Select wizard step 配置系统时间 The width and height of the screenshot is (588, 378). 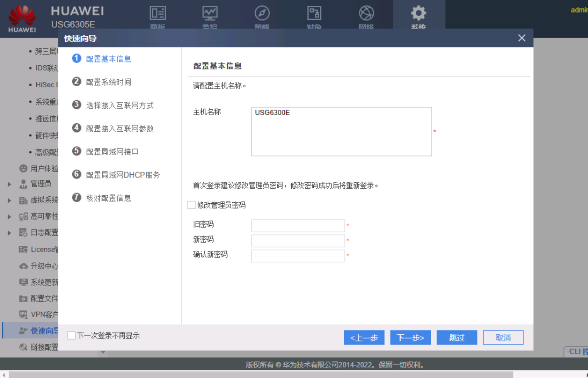tap(109, 82)
